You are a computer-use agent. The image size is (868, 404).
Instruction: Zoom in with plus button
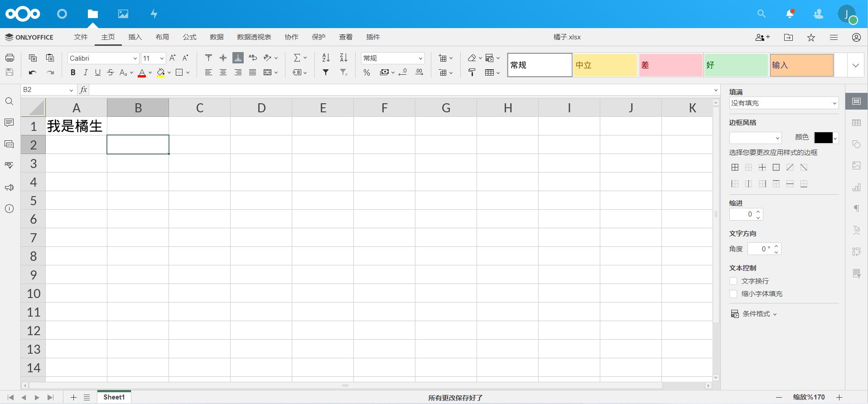coord(839,397)
